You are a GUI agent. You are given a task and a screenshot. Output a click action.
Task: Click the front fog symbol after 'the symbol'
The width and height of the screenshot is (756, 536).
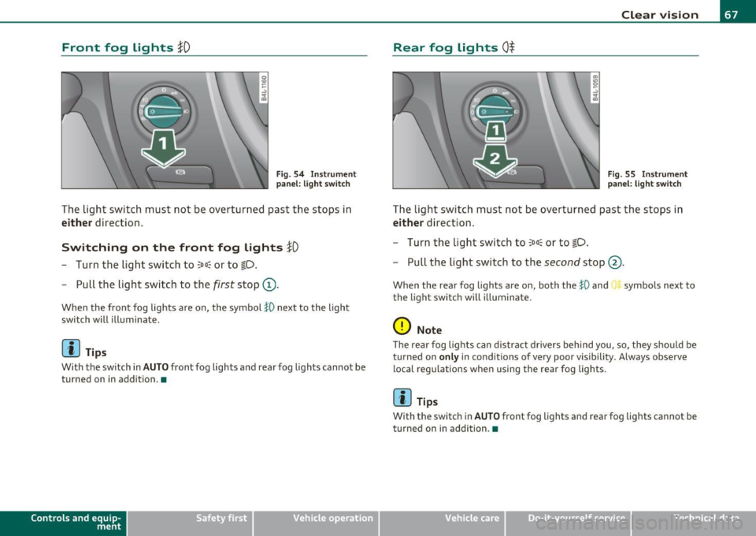[x=269, y=307]
